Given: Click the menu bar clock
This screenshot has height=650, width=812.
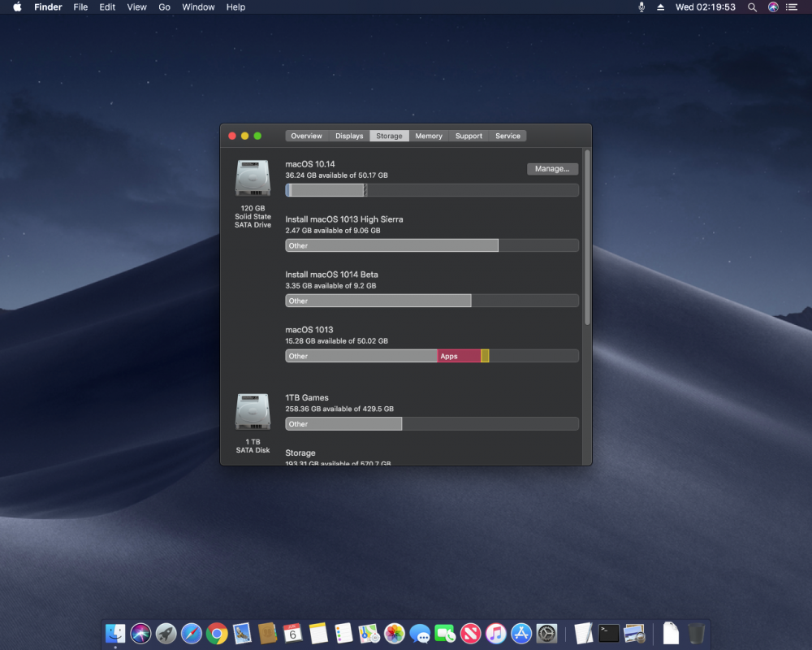Looking at the screenshot, I should point(706,7).
